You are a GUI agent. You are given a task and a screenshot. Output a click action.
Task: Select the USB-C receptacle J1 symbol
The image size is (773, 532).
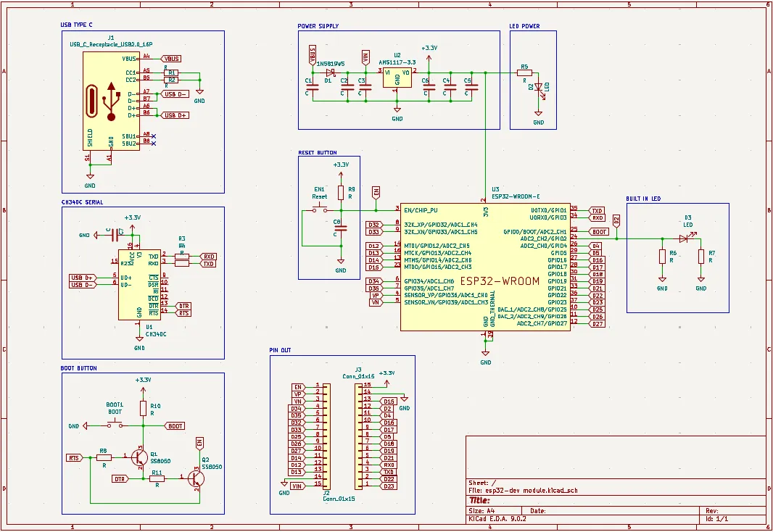[110, 100]
